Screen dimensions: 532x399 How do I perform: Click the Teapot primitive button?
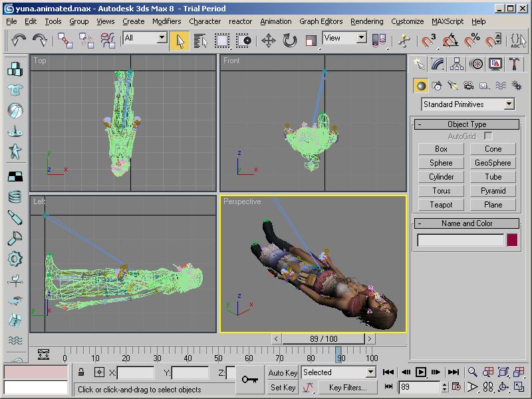pyautogui.click(x=441, y=205)
